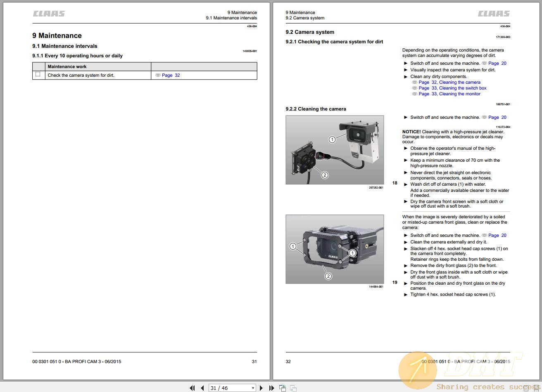This screenshot has height=392, width=542.
Task: Click heading '9.2 Camera system'
Action: pyautogui.click(x=310, y=32)
